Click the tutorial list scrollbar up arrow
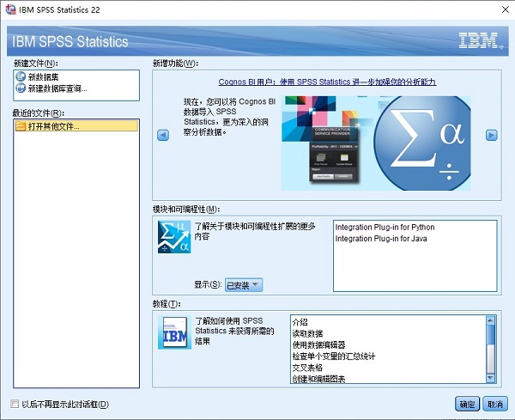The image size is (515, 420). pyautogui.click(x=491, y=320)
